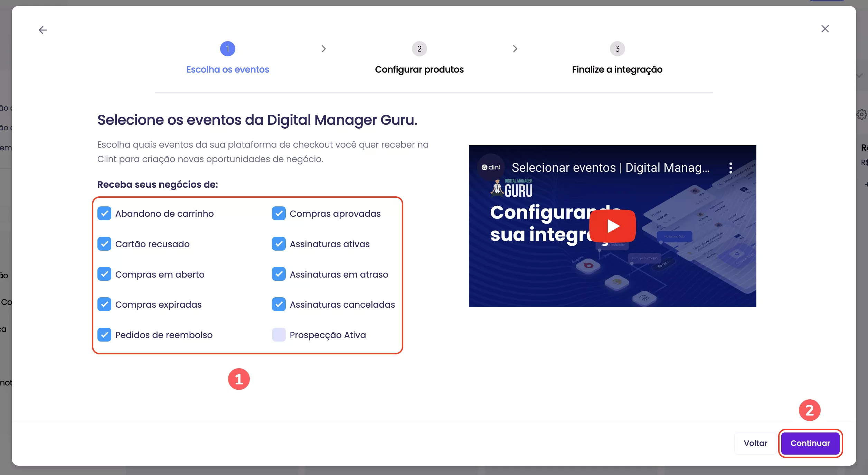Screen dimensions: 868x475
Task: Uncheck Cartão recusado checkbox
Action: click(x=104, y=244)
